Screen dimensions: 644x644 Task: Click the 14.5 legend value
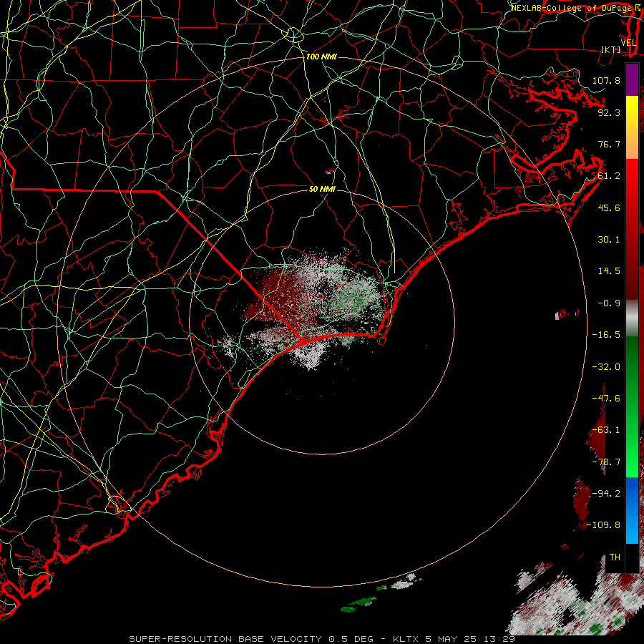tap(609, 271)
